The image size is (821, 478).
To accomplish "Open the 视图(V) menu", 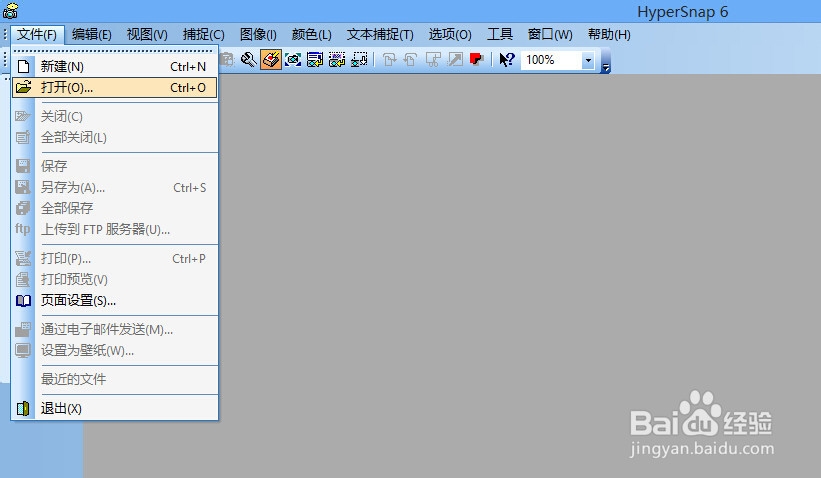I will point(147,35).
